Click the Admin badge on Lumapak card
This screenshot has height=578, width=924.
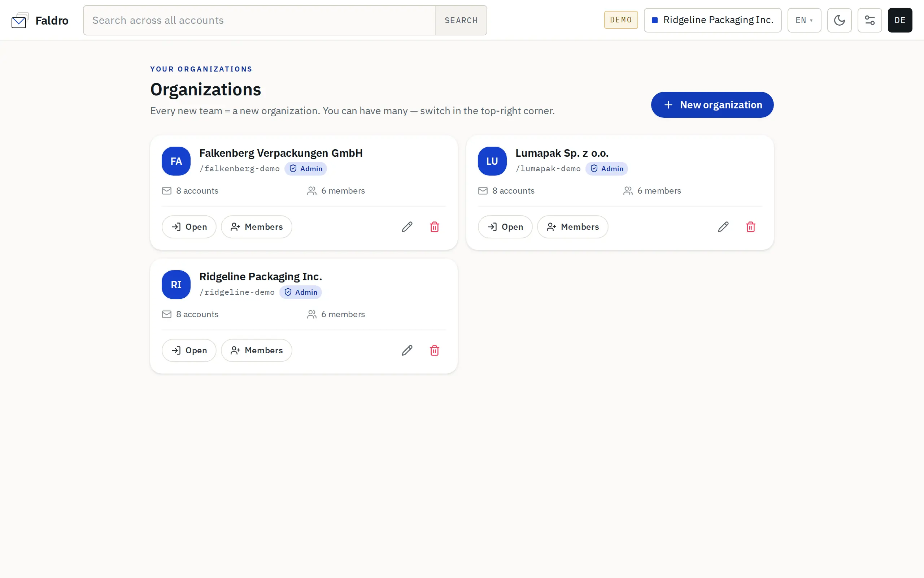point(606,169)
